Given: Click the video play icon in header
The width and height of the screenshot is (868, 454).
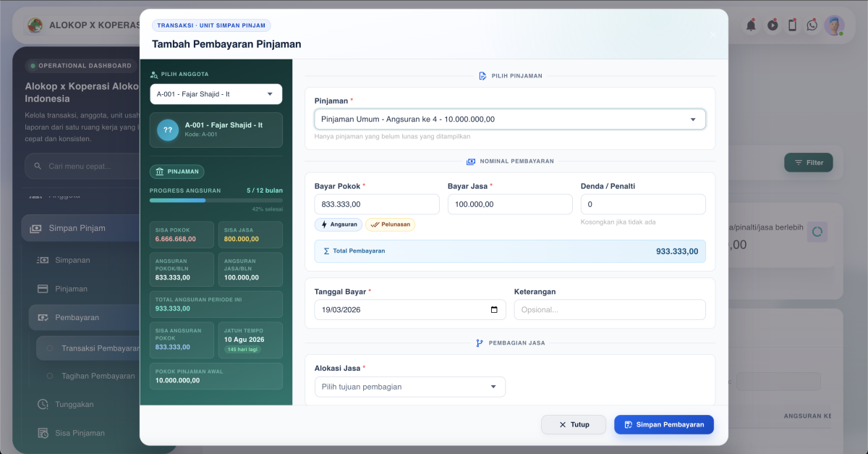Looking at the screenshot, I should tap(773, 25).
